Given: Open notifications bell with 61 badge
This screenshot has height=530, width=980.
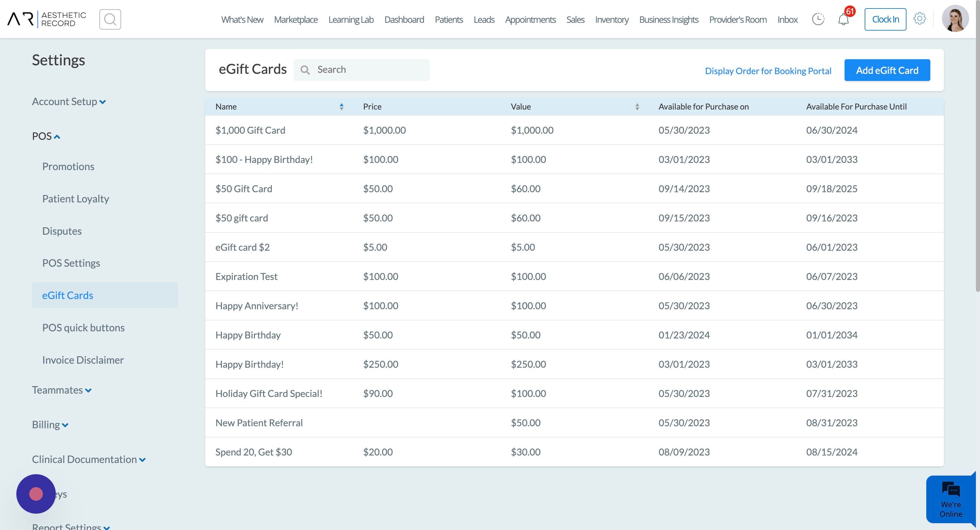Looking at the screenshot, I should 844,19.
